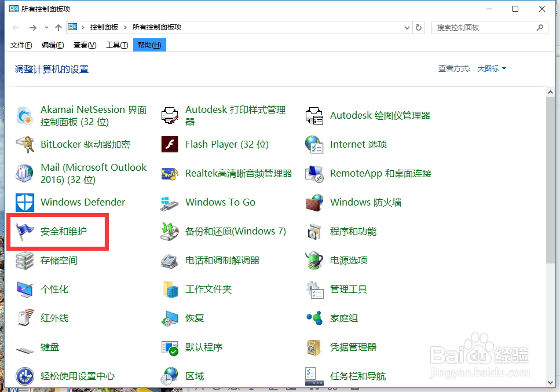
Task: Click the scrollbar up arrow
Action: pyautogui.click(x=550, y=92)
